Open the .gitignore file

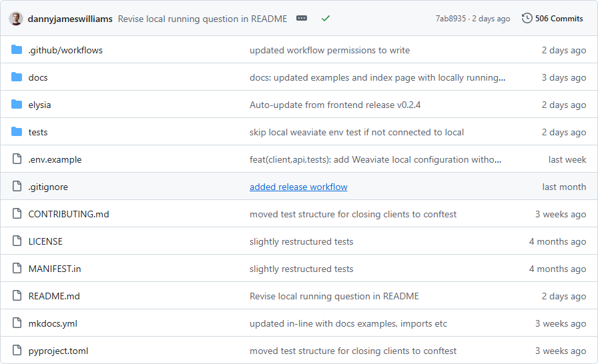click(48, 187)
